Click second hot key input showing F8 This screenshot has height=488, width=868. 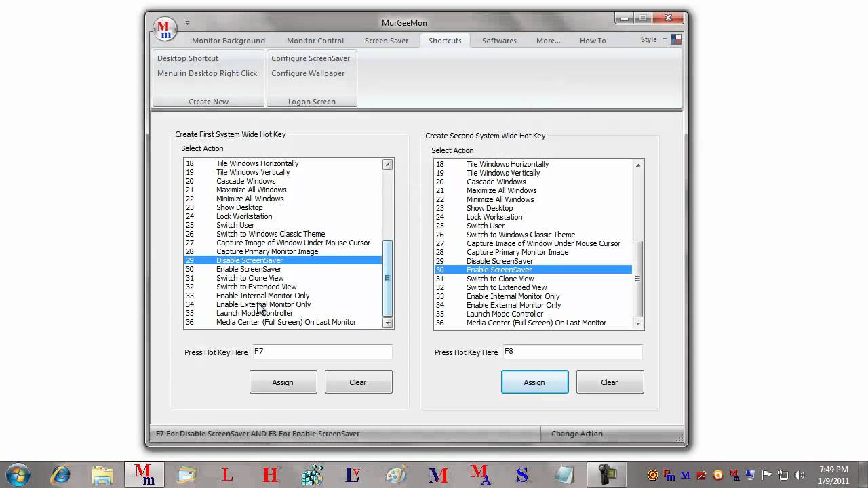click(x=572, y=352)
